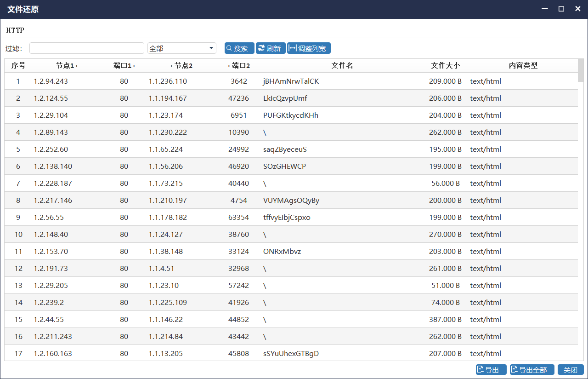Focus the 过滤 filter input field

[87, 48]
